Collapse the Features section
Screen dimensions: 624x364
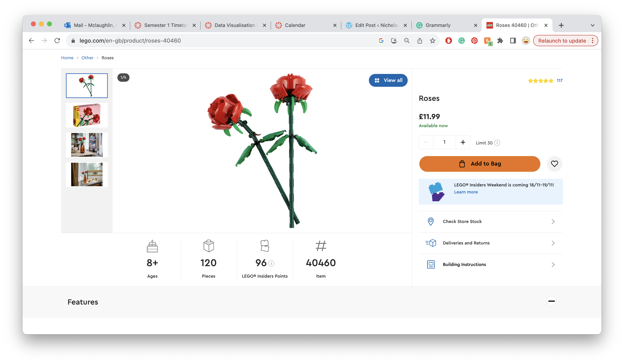pyautogui.click(x=551, y=301)
